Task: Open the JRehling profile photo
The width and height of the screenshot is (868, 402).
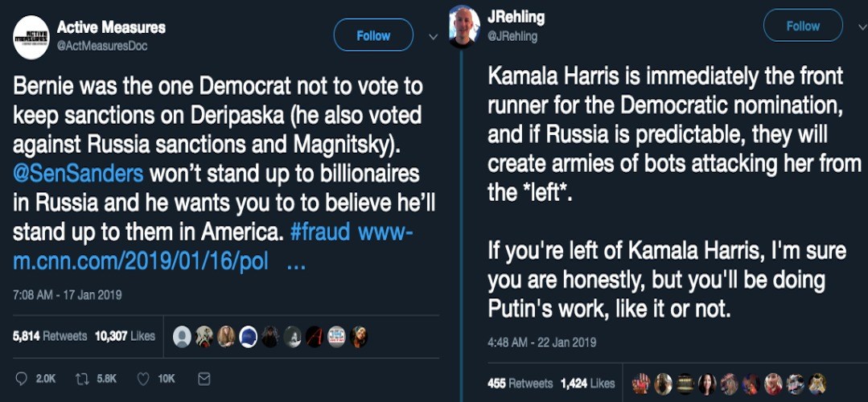Action: point(464,26)
